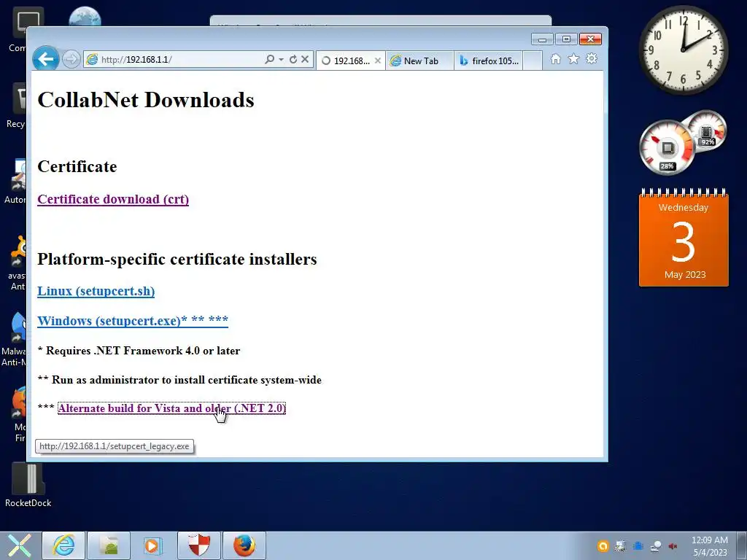Click the orange avast tray icon
Viewport: 747px width, 560px height.
pos(603,546)
